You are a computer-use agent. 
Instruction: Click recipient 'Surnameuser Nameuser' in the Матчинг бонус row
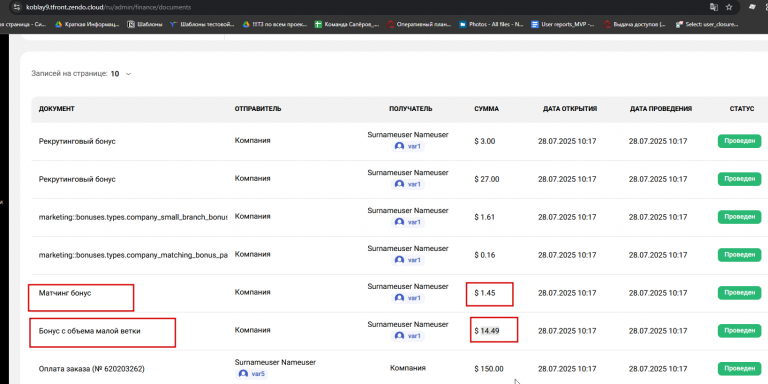408,287
